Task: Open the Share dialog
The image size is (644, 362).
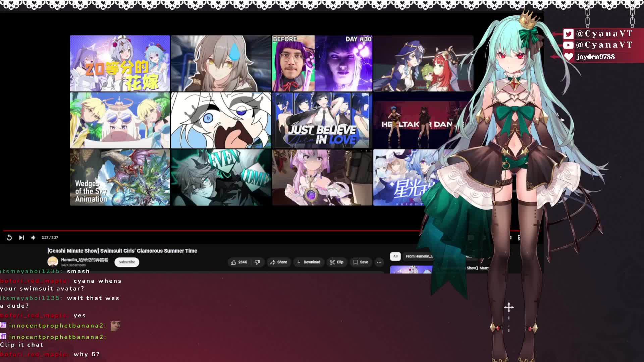Action: (x=278, y=262)
